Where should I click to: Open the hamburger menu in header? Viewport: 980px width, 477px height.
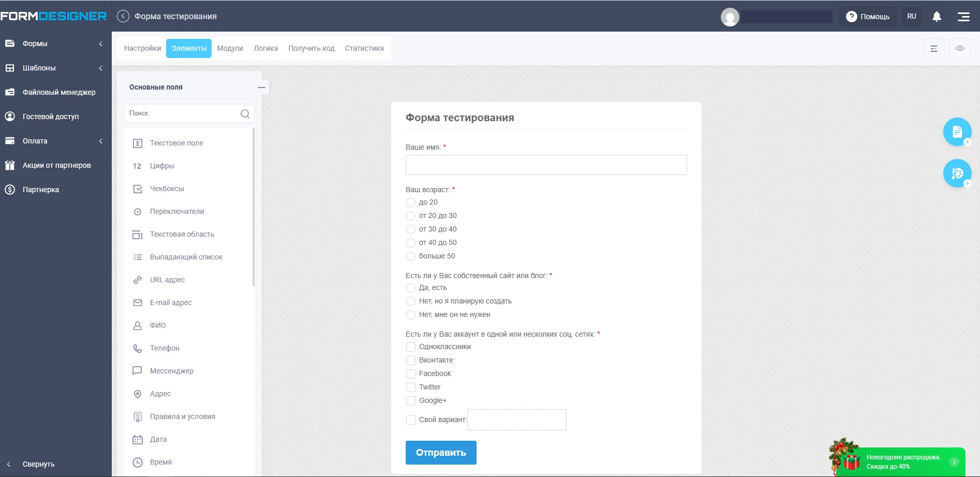pyautogui.click(x=963, y=17)
